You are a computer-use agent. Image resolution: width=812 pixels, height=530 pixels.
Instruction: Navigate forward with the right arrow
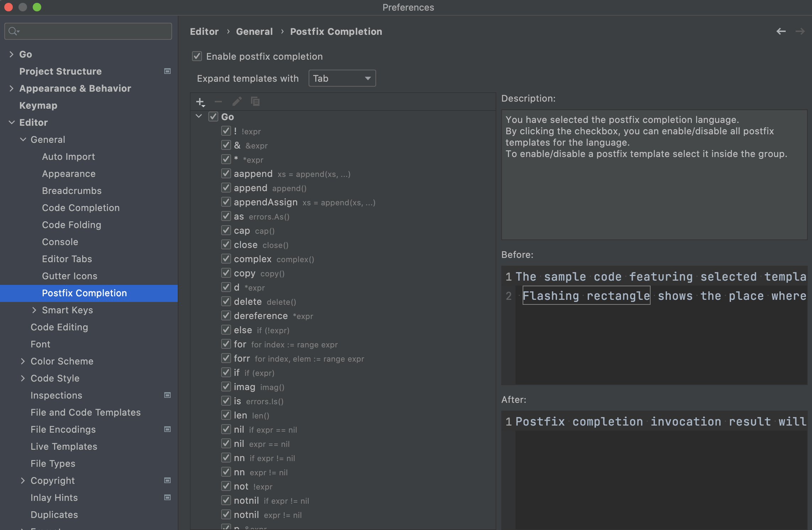pyautogui.click(x=800, y=32)
